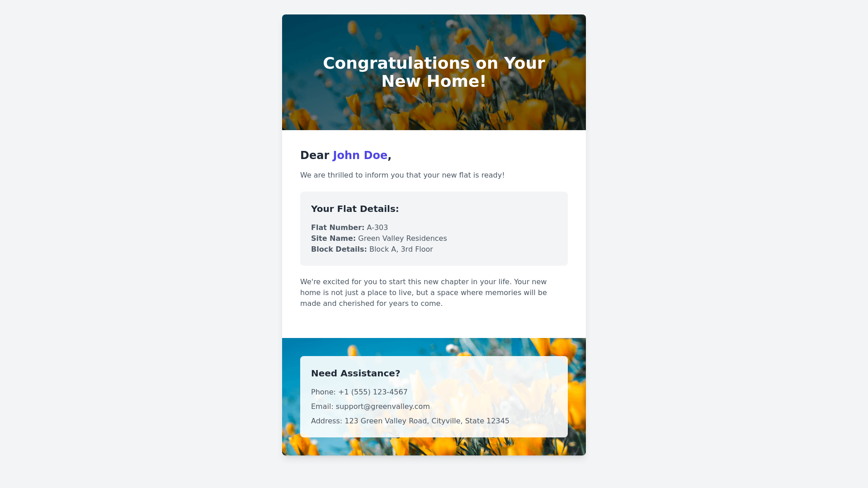Click the support@greenvalley.com email address

tap(383, 407)
